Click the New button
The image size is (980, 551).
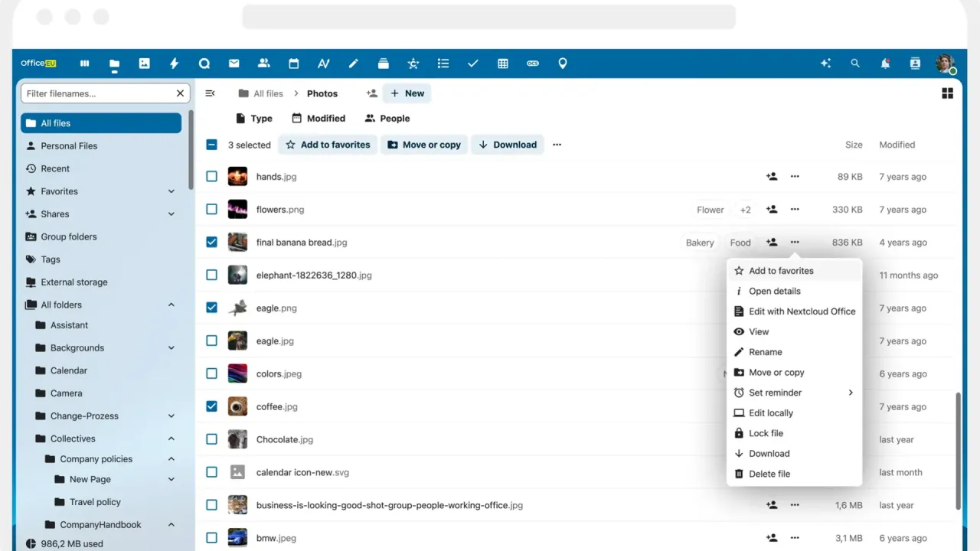407,93
